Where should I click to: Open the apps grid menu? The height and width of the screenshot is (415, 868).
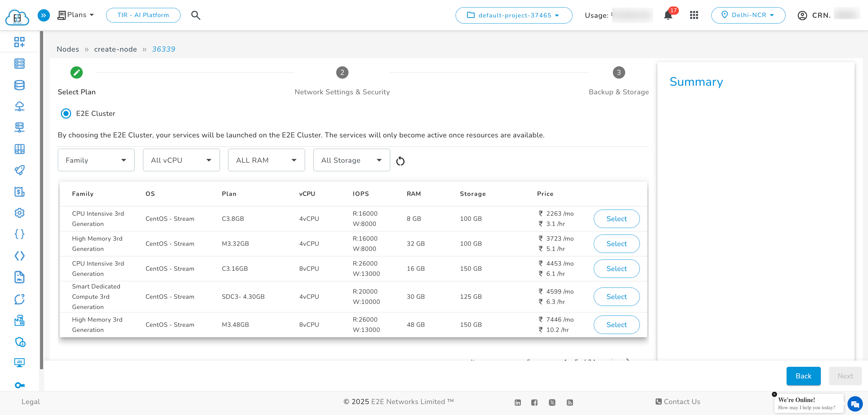694,15
